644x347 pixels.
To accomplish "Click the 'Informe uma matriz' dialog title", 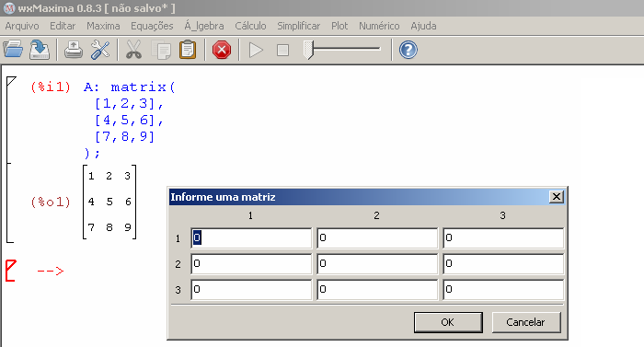I will 223,197.
